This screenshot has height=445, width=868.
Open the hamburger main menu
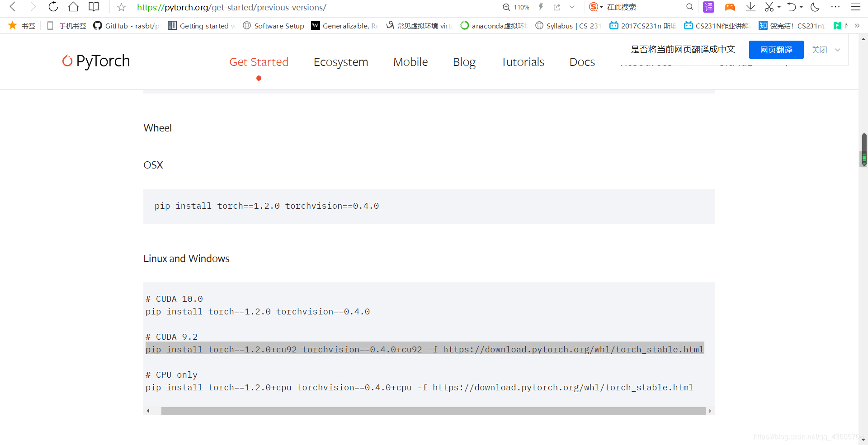tap(856, 7)
